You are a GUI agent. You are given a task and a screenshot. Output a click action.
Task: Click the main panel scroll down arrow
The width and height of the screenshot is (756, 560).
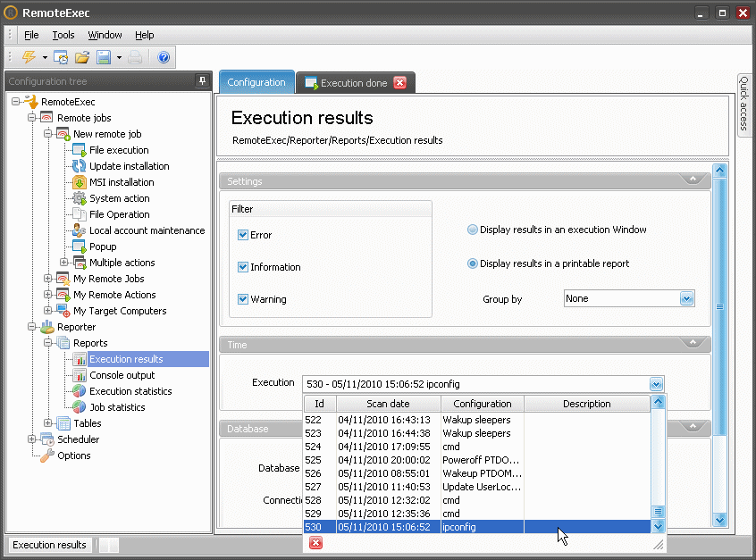(720, 520)
